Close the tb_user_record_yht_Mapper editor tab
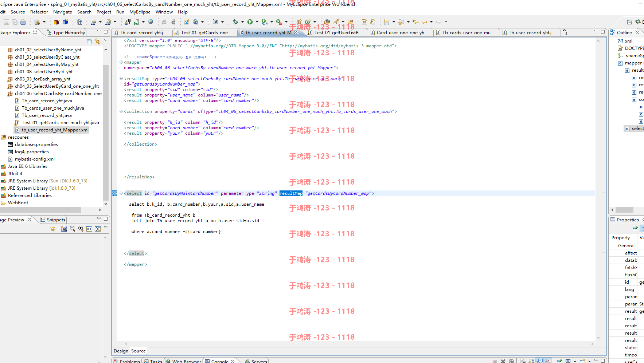Screen dimensions: 644x363 click(296, 32)
